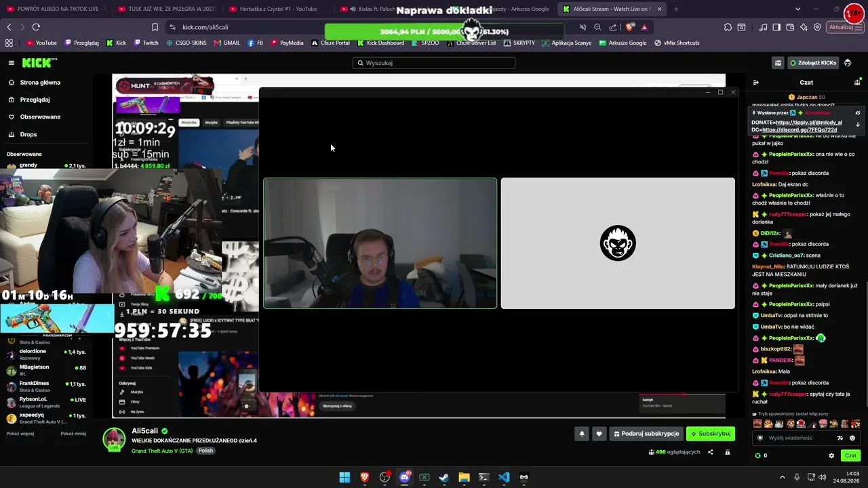Click the notification bell button under stream
The image size is (868, 488).
click(x=581, y=434)
